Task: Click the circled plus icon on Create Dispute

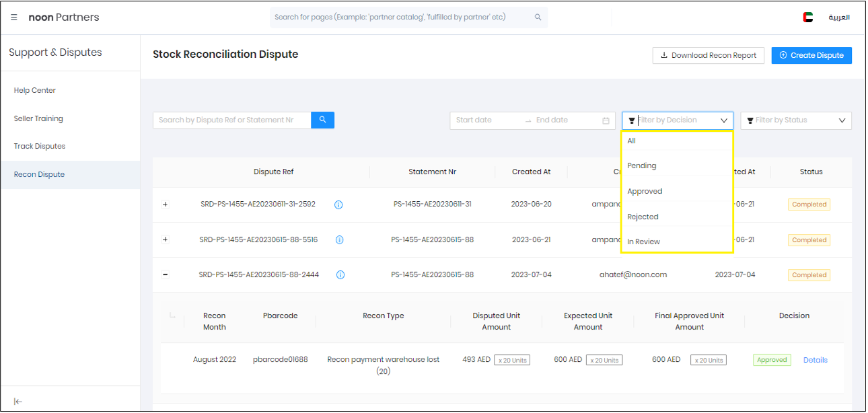Action: (782, 55)
